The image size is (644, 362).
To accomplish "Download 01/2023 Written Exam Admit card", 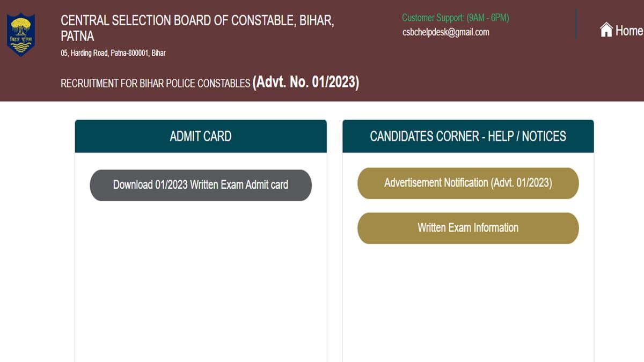I will (201, 185).
